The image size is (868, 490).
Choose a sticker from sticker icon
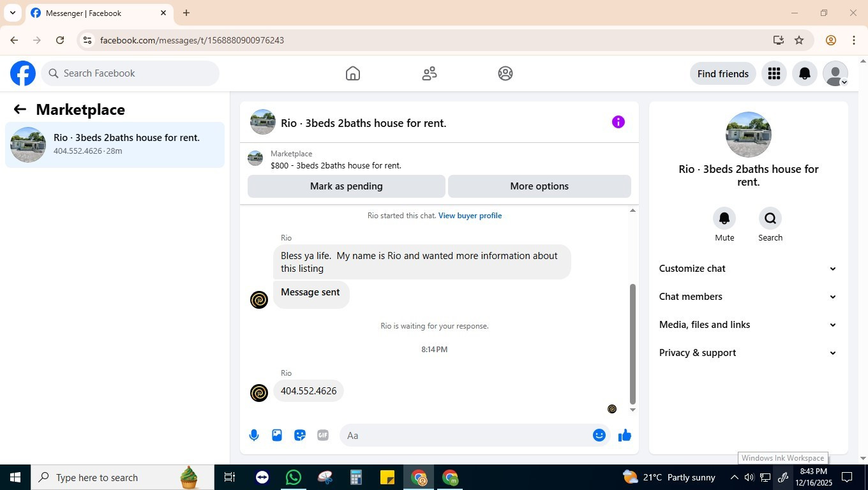point(300,435)
